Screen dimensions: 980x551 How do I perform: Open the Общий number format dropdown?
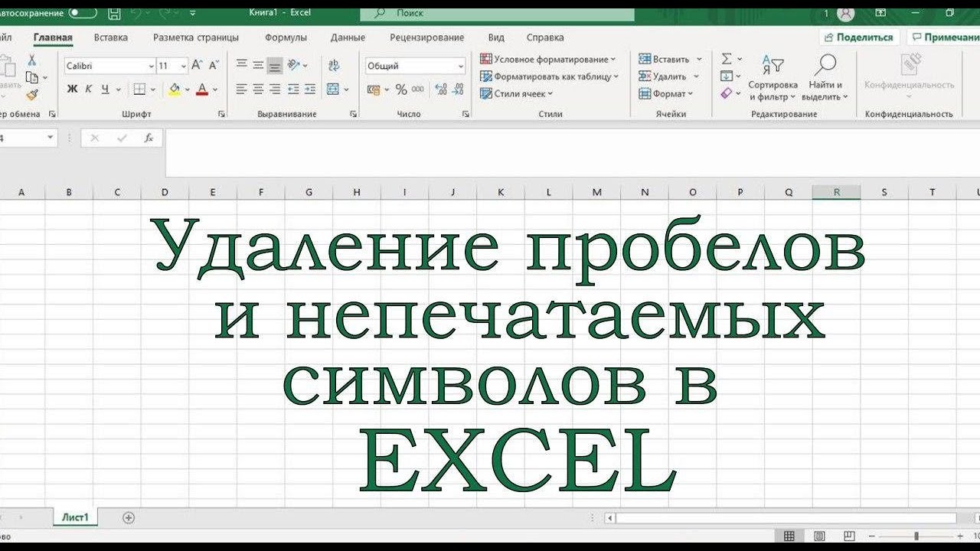click(460, 67)
